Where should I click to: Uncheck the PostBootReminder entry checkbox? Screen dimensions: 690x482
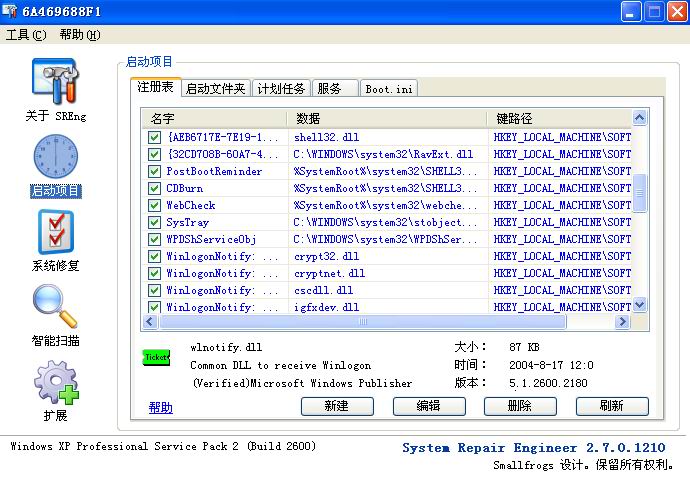[154, 171]
